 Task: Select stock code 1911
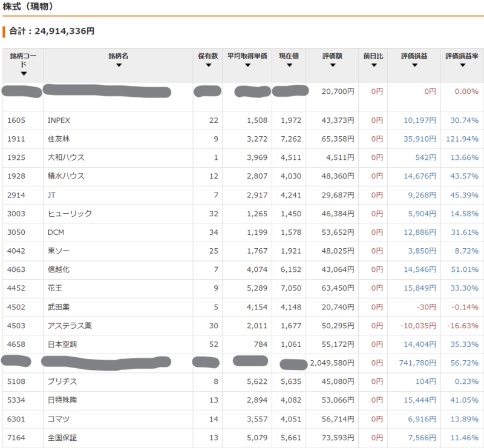point(16,139)
